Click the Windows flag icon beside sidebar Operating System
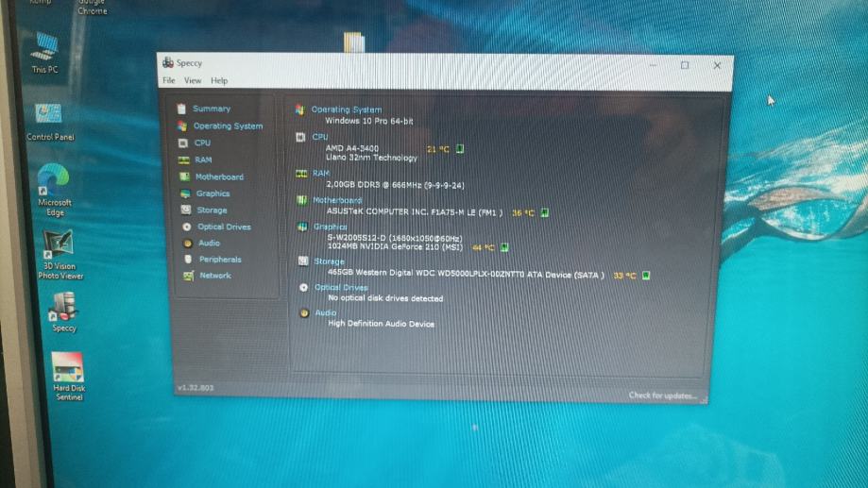Screen dimensions: 868x488 coord(181,126)
